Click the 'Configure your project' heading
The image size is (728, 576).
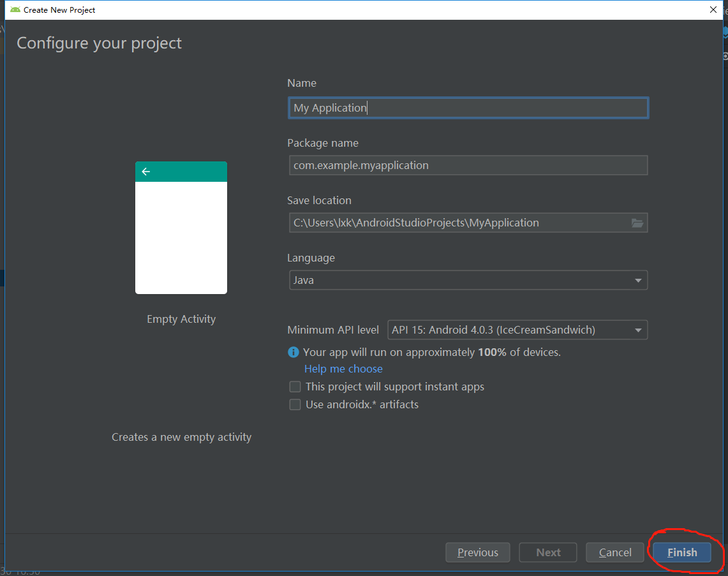point(100,43)
